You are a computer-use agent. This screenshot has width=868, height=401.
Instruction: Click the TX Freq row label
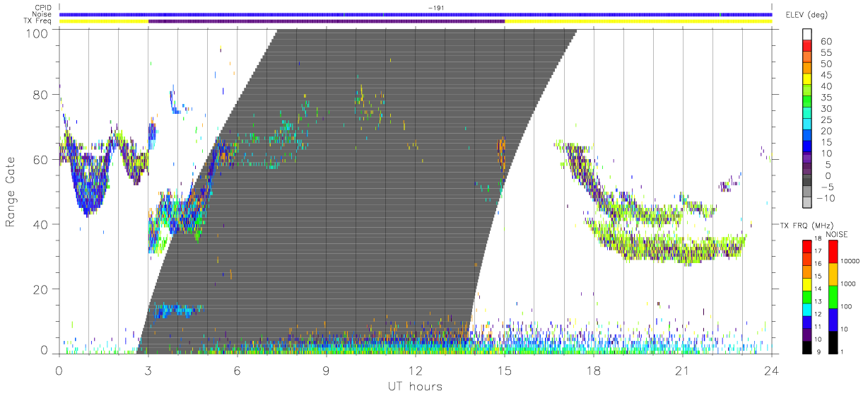click(39, 21)
